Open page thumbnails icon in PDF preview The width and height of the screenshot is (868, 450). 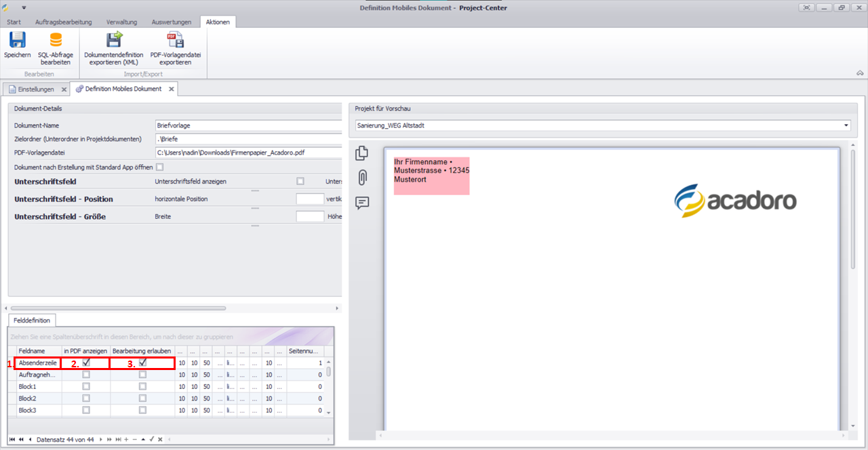362,154
